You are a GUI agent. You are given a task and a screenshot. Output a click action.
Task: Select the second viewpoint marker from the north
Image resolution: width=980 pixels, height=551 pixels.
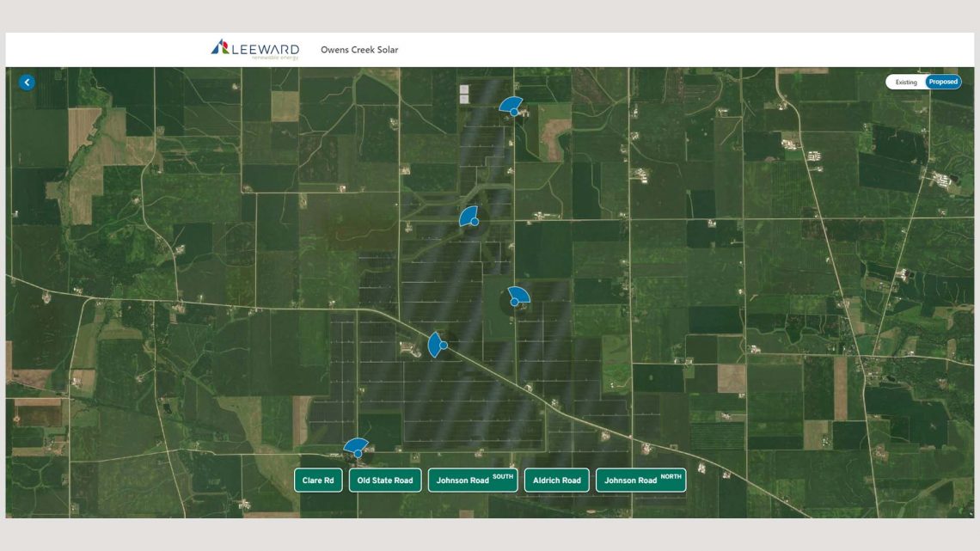pyautogui.click(x=469, y=217)
